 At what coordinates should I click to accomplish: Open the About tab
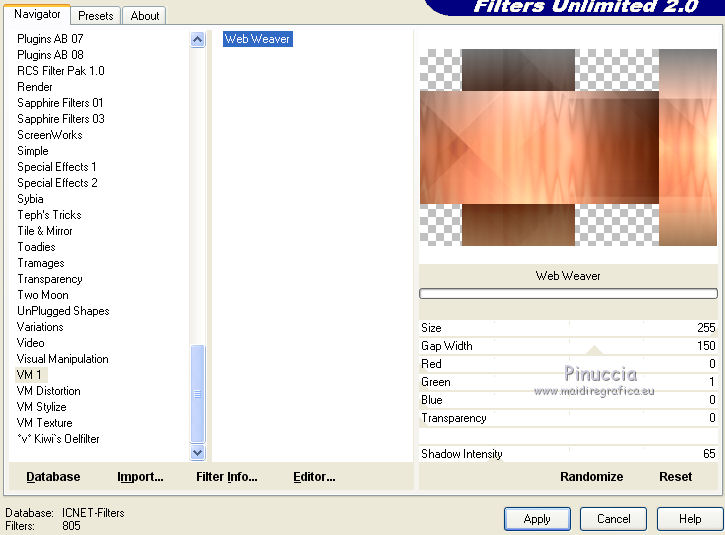pos(145,16)
